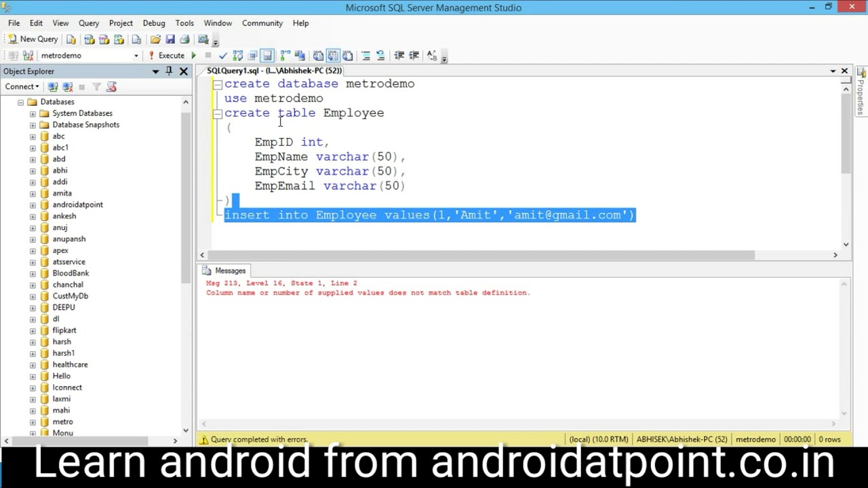Open Analysis Services XMLA Query
Image resolution: width=868 pixels, height=488 pixels.
[x=119, y=39]
